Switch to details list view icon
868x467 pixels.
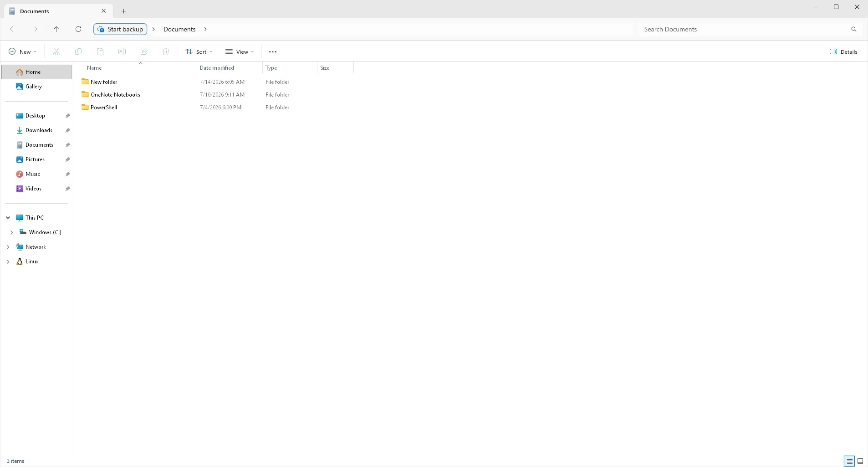pyautogui.click(x=849, y=461)
